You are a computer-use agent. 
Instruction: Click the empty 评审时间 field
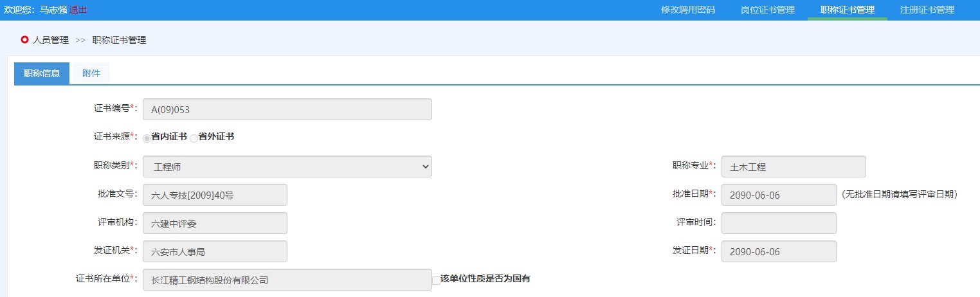click(x=779, y=223)
